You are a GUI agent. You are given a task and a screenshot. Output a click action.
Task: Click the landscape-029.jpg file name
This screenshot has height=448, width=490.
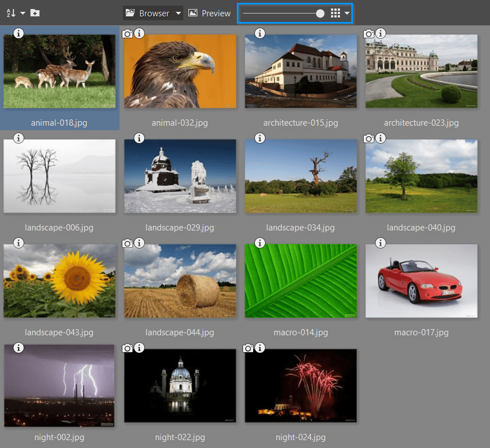pos(180,228)
